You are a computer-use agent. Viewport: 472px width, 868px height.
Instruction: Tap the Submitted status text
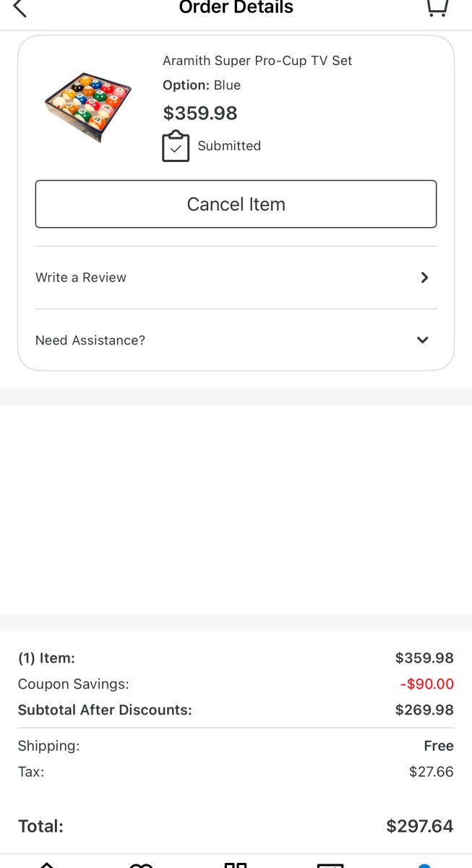point(229,146)
